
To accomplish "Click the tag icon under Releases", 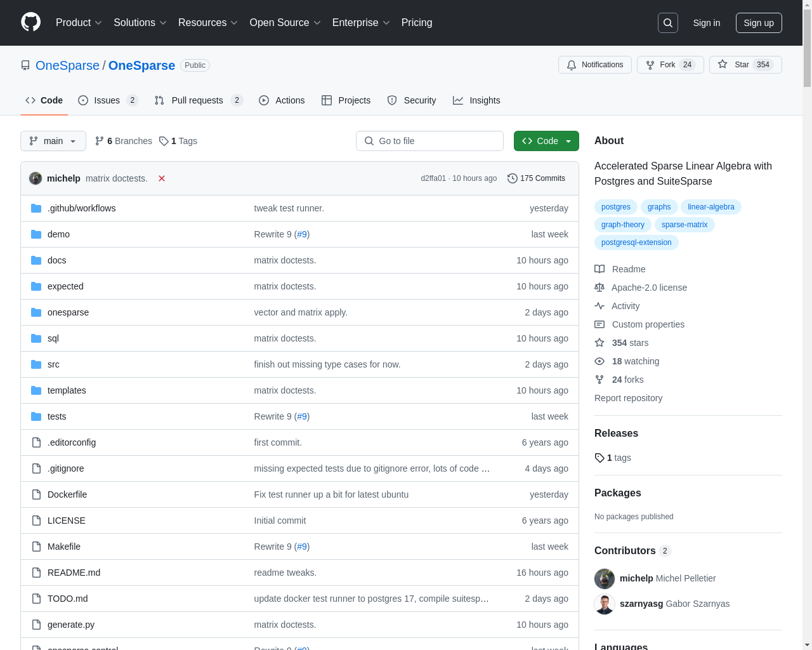I will 599,458.
